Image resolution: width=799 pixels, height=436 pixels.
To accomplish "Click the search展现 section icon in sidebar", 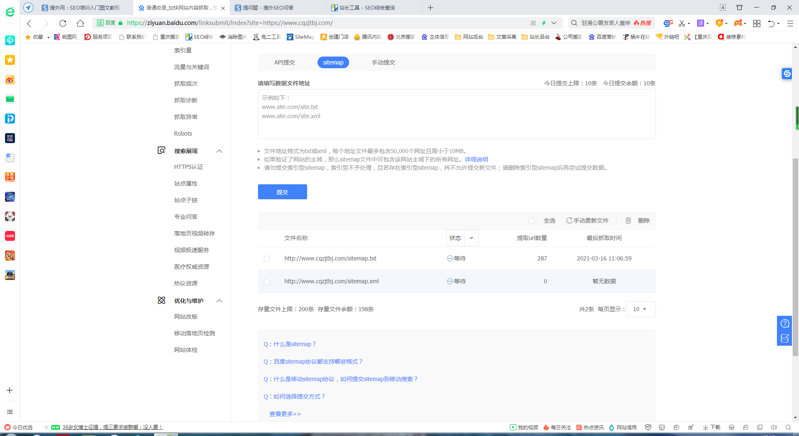I will 161,151.
